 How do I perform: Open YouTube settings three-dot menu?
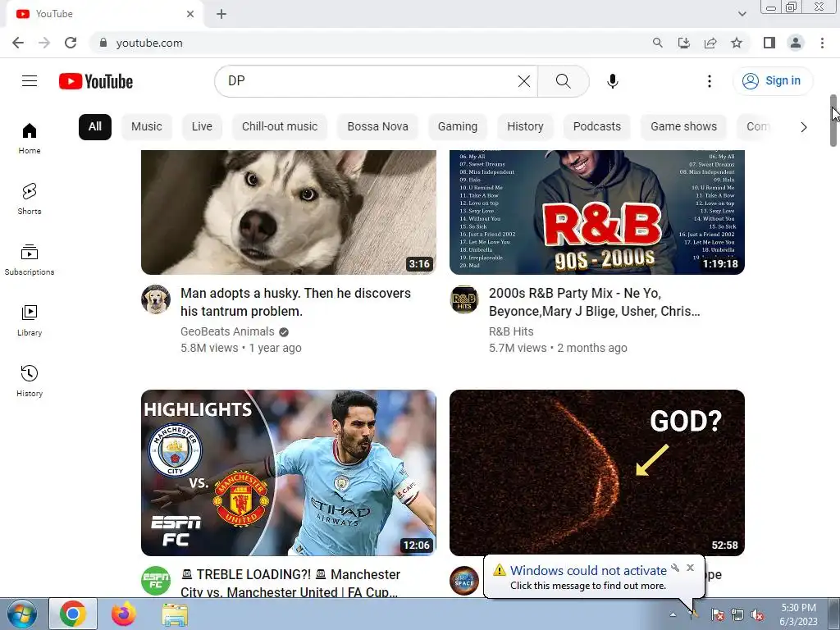pyautogui.click(x=710, y=81)
